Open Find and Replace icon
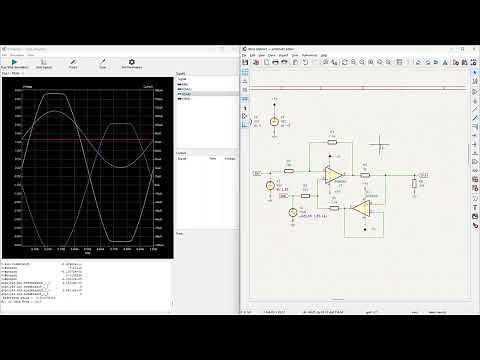The image size is (480, 360). [334, 62]
